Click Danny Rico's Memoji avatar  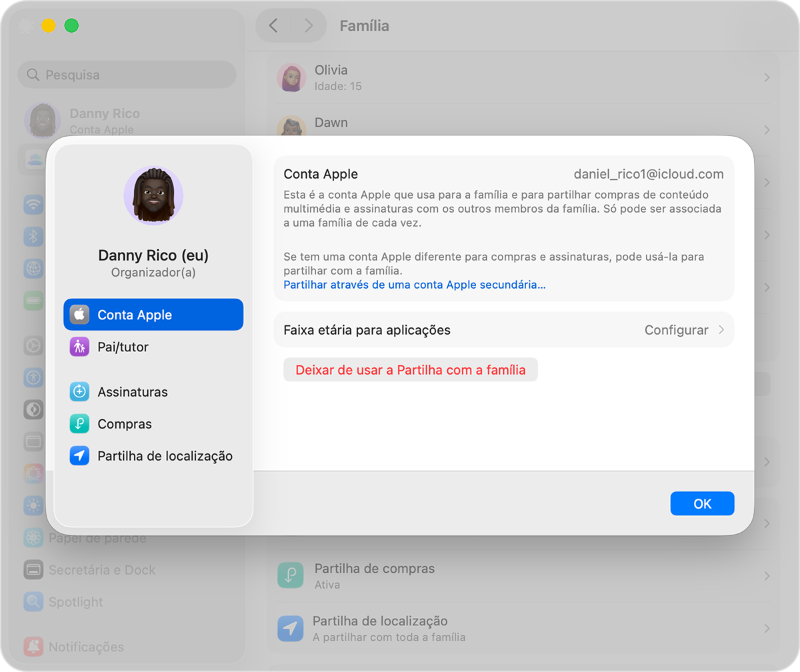click(x=153, y=197)
